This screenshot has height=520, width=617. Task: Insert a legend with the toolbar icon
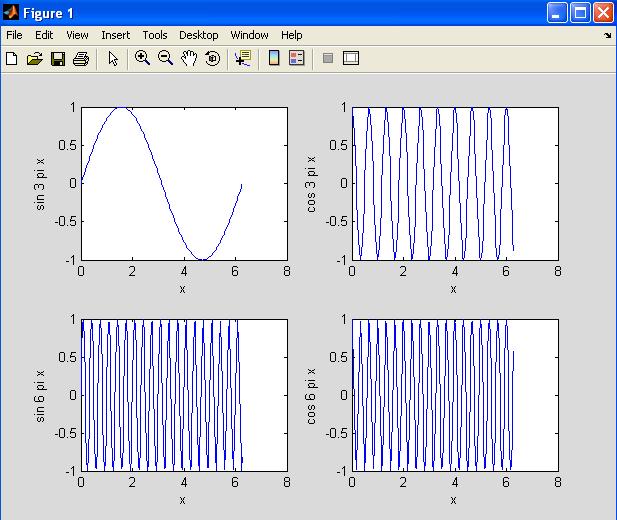[297, 58]
